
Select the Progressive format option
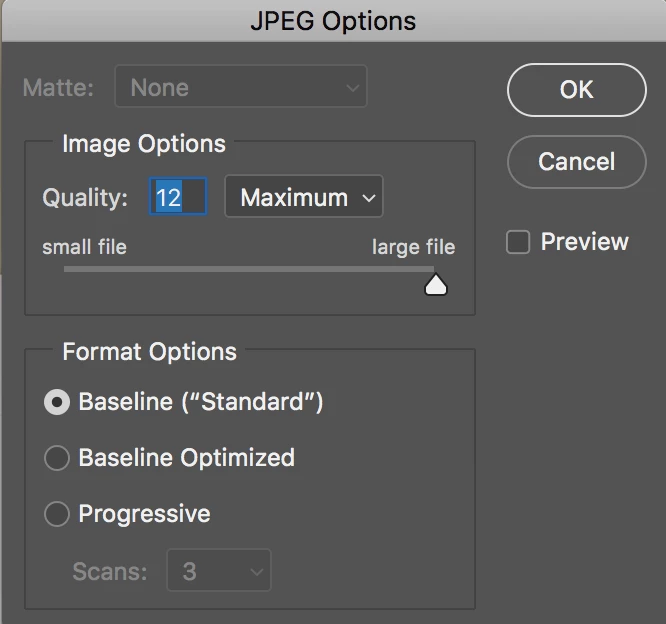58,514
